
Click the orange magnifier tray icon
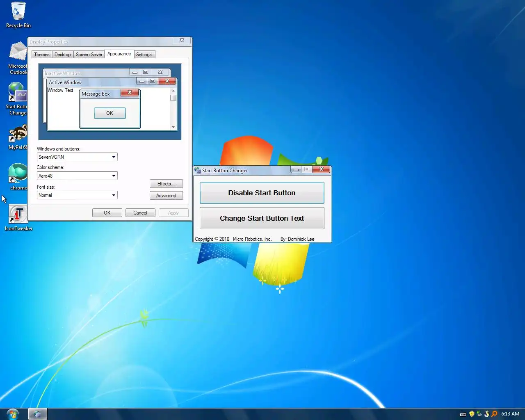click(494, 414)
